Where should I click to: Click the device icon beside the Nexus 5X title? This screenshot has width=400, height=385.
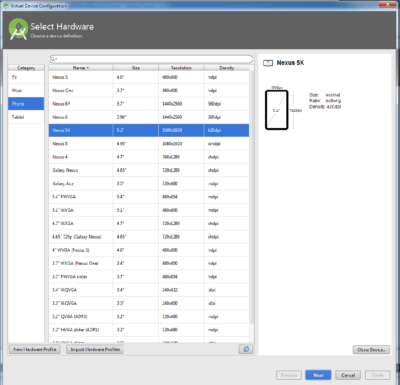(268, 63)
